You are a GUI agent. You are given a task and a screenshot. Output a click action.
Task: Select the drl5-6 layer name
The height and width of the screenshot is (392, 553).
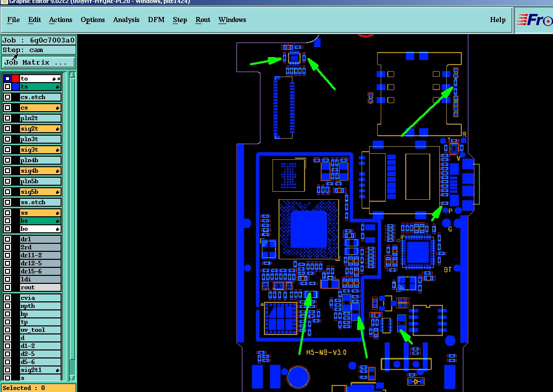pos(40,271)
